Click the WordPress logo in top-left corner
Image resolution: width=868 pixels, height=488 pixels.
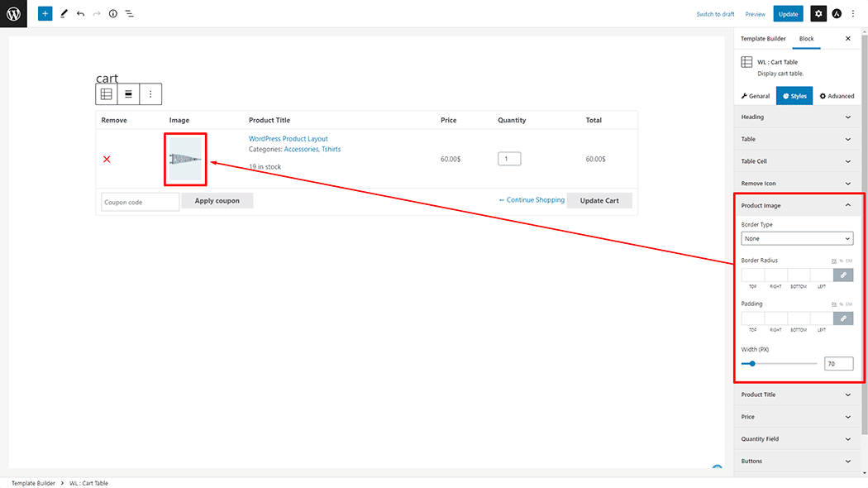click(x=13, y=13)
